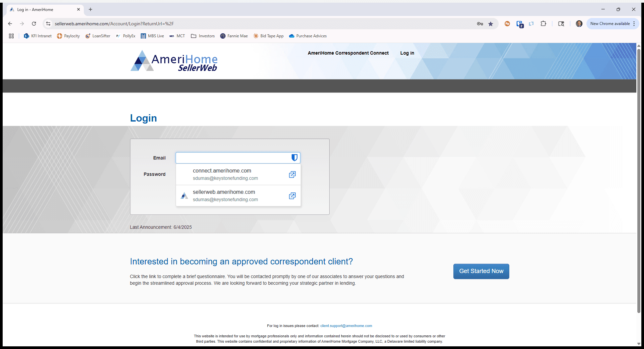Screen dimensions: 644x349
Task: Open the orange extension icon in toolbar
Action: tap(507, 24)
